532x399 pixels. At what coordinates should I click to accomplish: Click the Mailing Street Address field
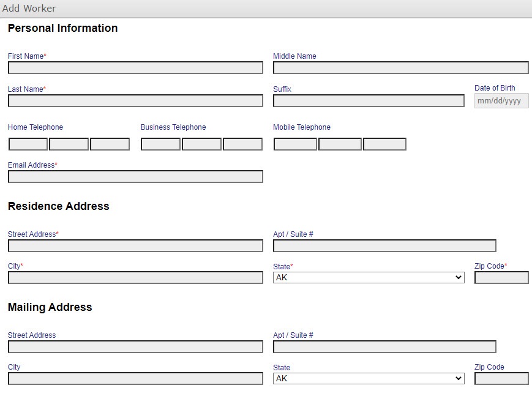click(x=135, y=347)
